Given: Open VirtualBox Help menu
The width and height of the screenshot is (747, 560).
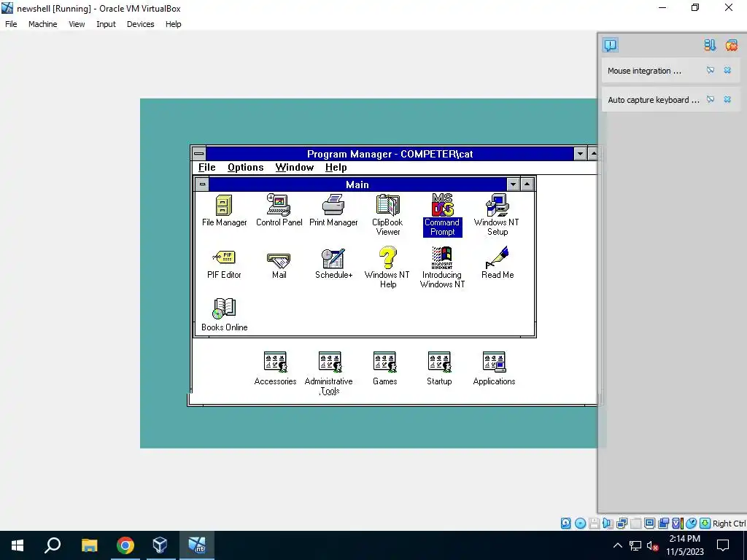Looking at the screenshot, I should click(x=174, y=24).
